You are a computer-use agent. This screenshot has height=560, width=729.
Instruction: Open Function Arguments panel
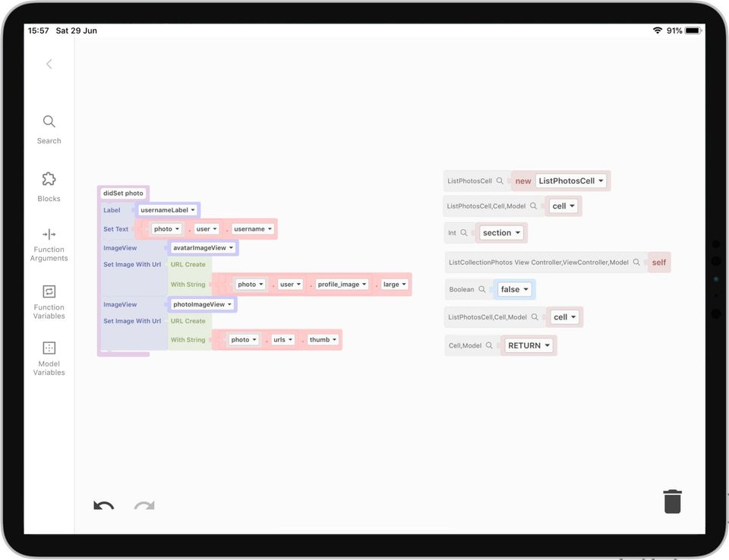pyautogui.click(x=49, y=245)
